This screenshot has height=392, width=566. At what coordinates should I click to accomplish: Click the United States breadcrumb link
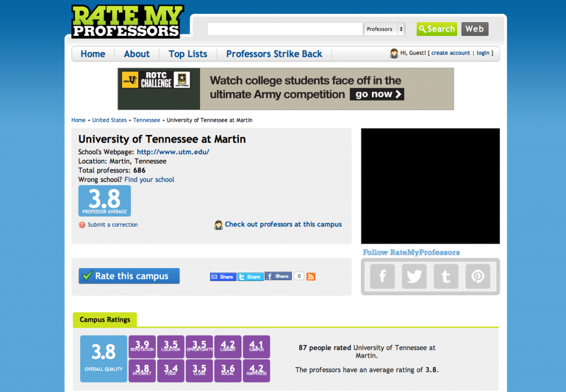(109, 120)
